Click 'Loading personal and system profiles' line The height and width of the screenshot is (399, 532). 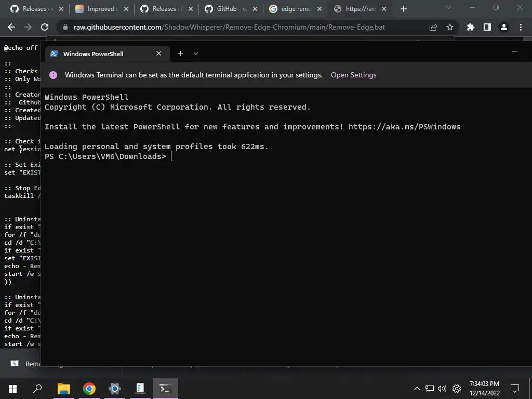point(156,146)
